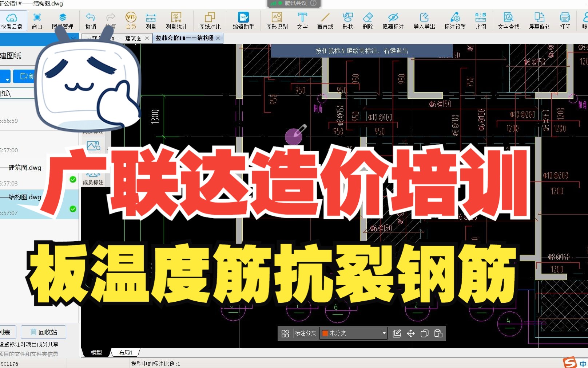Screen dimensions: 588x368
Task: Switch to the 布局1 layout tab
Action: pos(126,352)
